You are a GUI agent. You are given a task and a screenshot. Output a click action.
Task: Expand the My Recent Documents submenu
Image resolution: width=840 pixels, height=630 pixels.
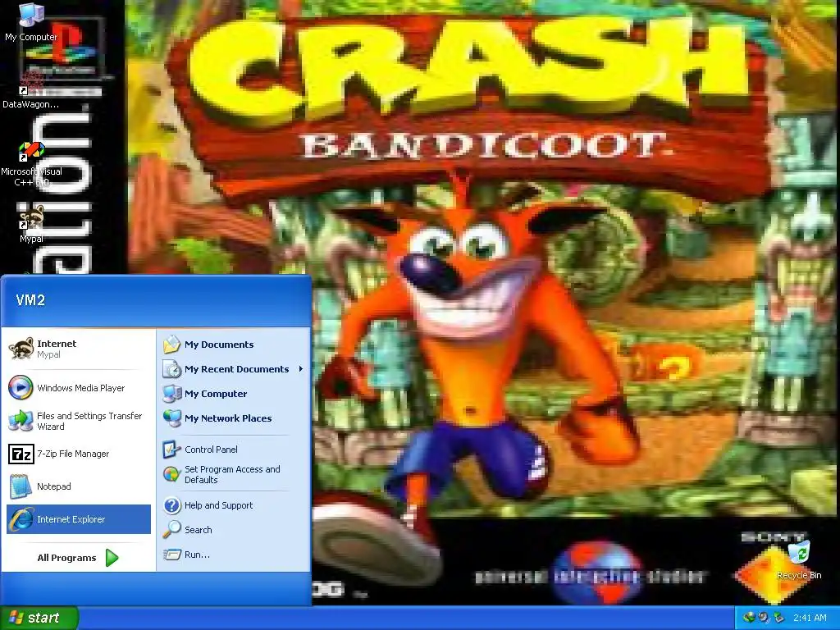233,369
